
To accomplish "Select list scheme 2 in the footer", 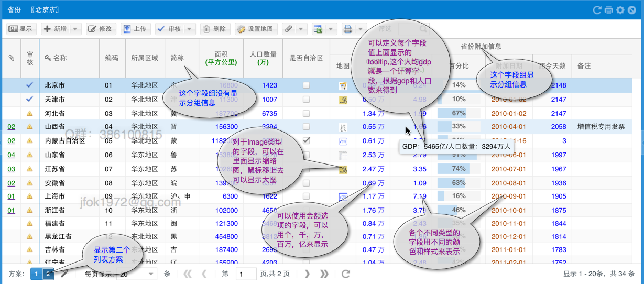I will 48,274.
